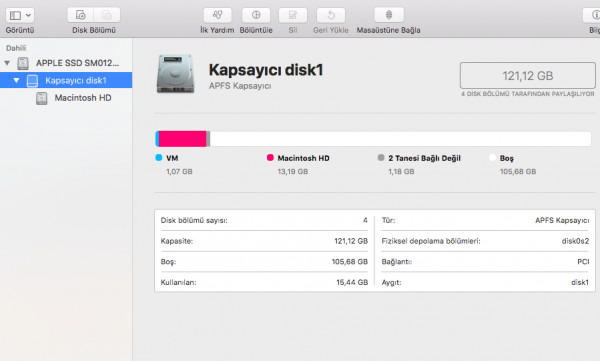Click the pink Macintosh HD legend dot

[x=270, y=157]
